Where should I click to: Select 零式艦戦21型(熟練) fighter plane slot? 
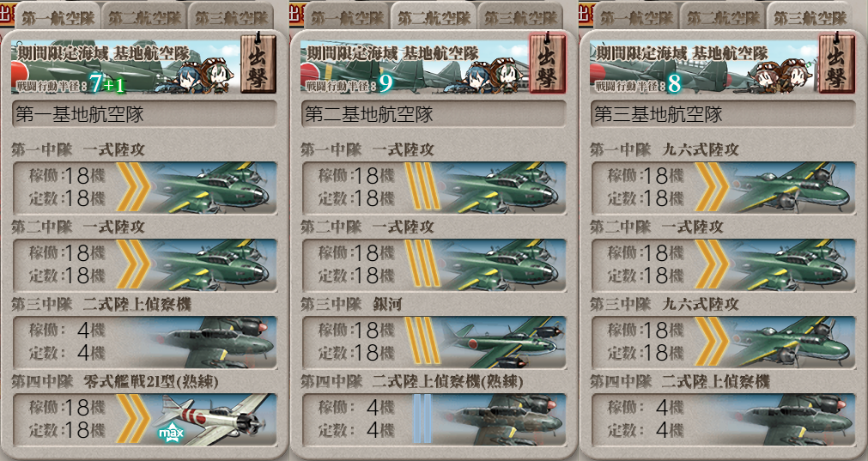144,420
